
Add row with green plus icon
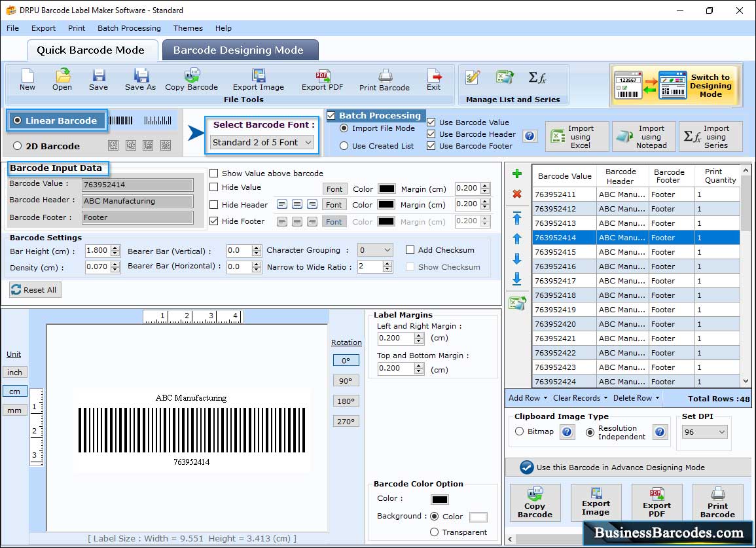(x=517, y=174)
